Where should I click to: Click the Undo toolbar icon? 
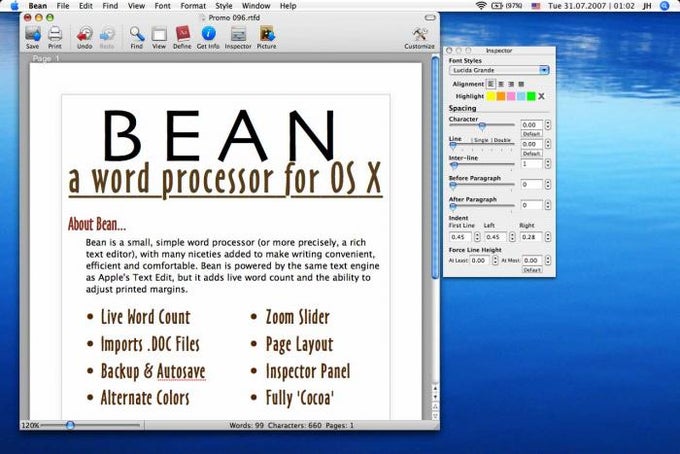point(85,34)
